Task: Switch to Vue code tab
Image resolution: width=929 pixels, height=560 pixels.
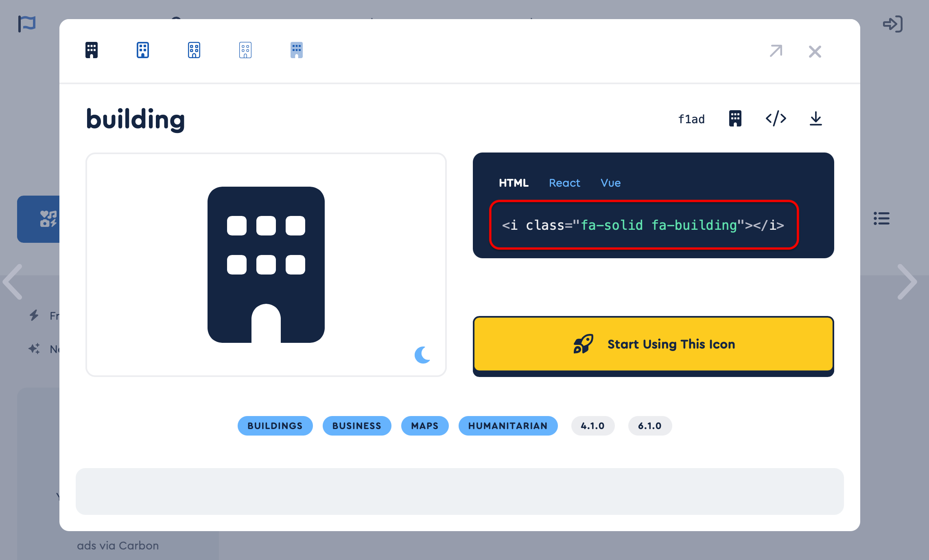Action: point(610,183)
